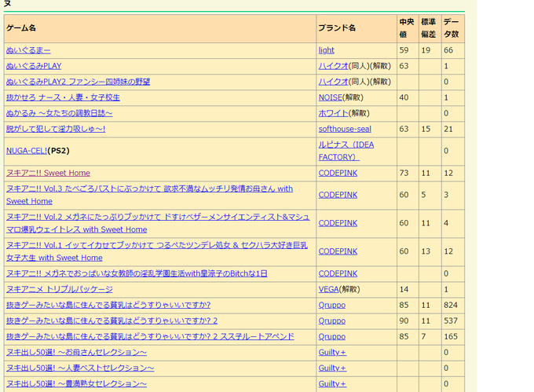Open the スス子ルートアペンド game link

point(150,336)
